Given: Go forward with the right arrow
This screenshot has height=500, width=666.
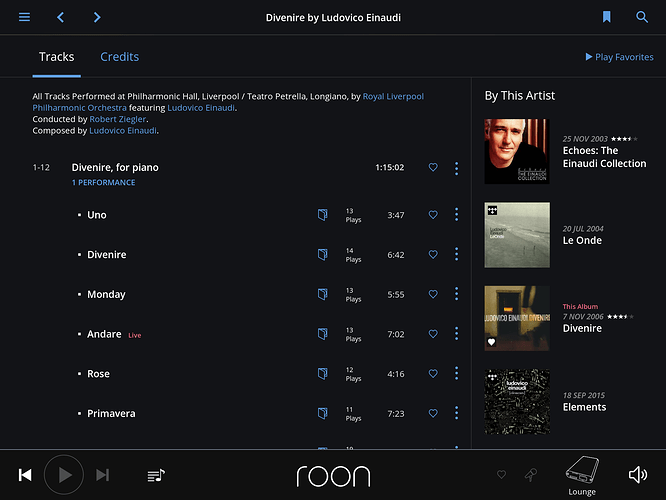Looking at the screenshot, I should pos(97,17).
